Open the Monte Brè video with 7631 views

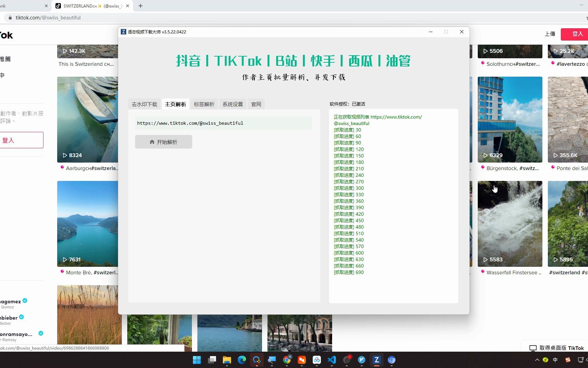pyautogui.click(x=88, y=224)
